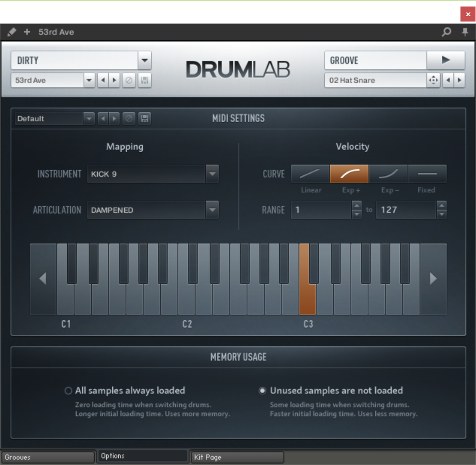
Task: Toggle the Exp + velocity curve
Action: pyautogui.click(x=349, y=174)
